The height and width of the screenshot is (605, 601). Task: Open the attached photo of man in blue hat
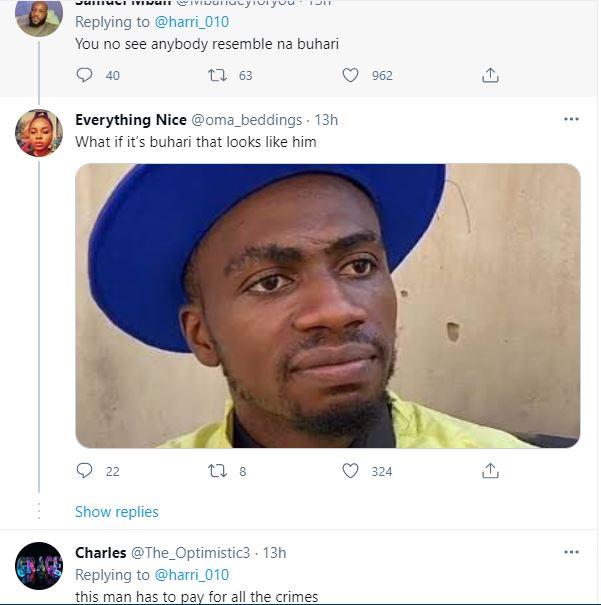coord(328,305)
